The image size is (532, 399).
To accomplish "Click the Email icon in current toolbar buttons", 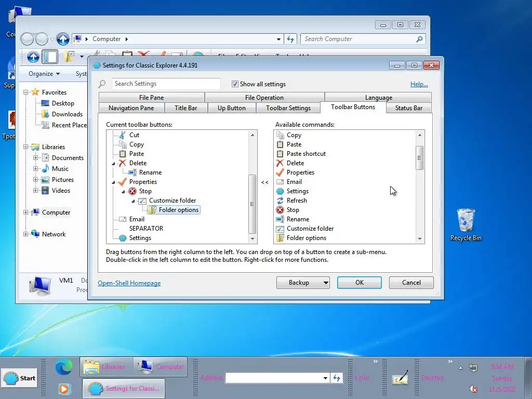I will [x=123, y=219].
